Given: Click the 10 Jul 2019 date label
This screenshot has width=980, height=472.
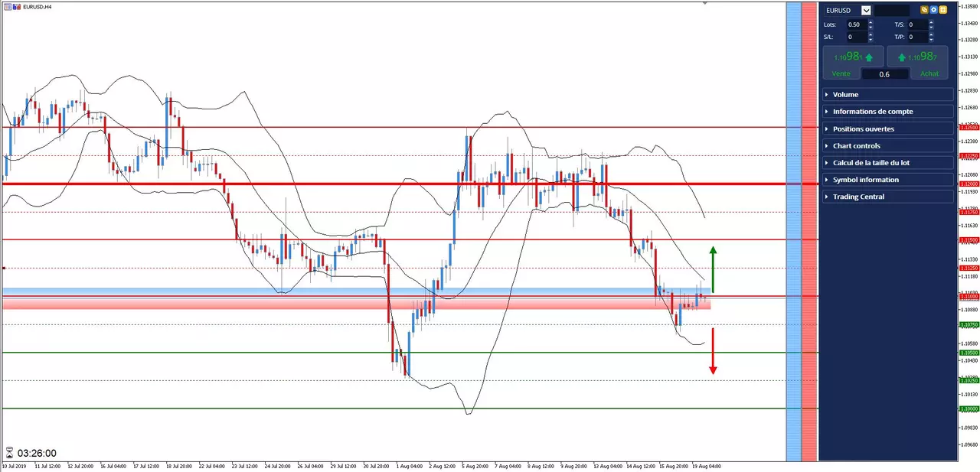Looking at the screenshot, I should [15, 465].
